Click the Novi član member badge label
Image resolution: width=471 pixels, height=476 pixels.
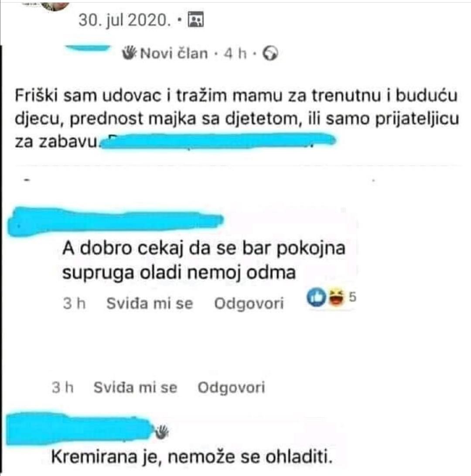pos(174,53)
